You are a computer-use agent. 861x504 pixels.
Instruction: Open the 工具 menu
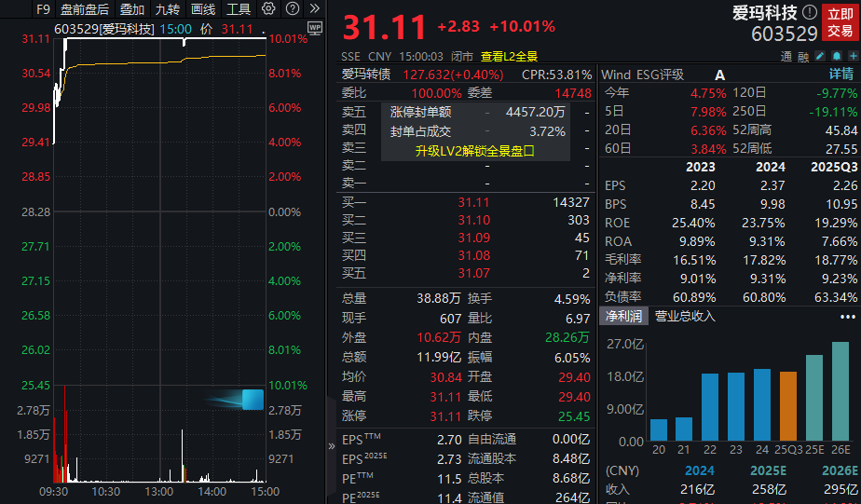pos(239,9)
